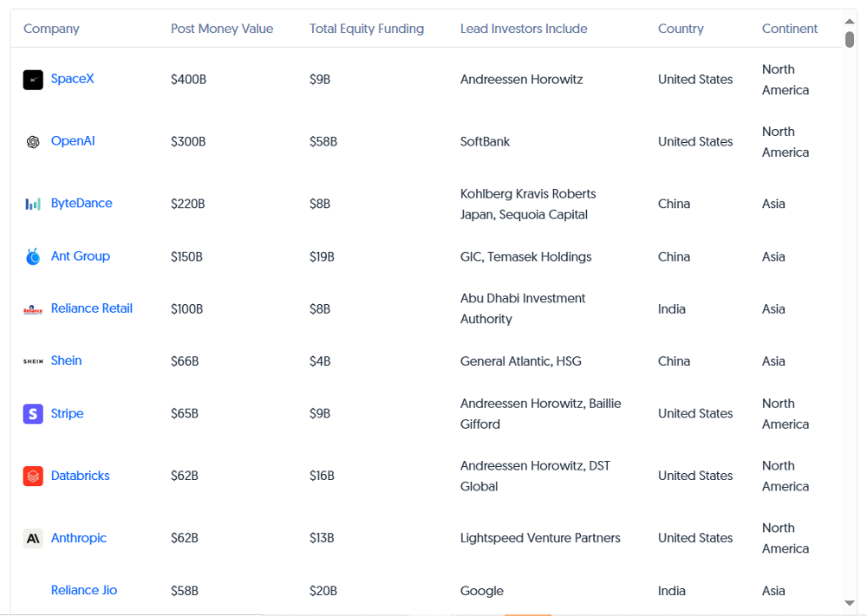Click the scrollbar down arrow
The width and height of the screenshot is (867, 616).
click(850, 603)
